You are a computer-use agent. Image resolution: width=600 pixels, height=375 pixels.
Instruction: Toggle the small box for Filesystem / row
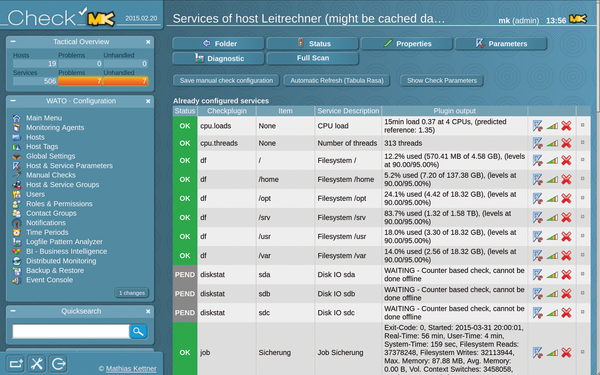coord(582,160)
